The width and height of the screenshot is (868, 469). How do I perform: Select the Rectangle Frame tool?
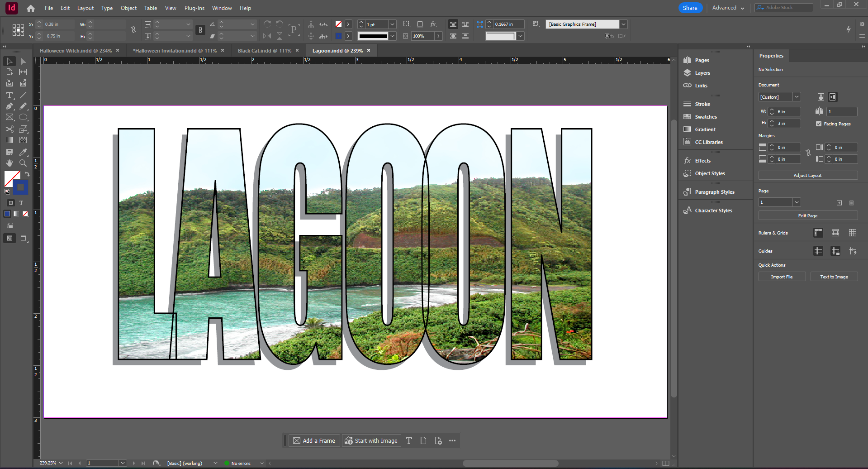pos(9,117)
